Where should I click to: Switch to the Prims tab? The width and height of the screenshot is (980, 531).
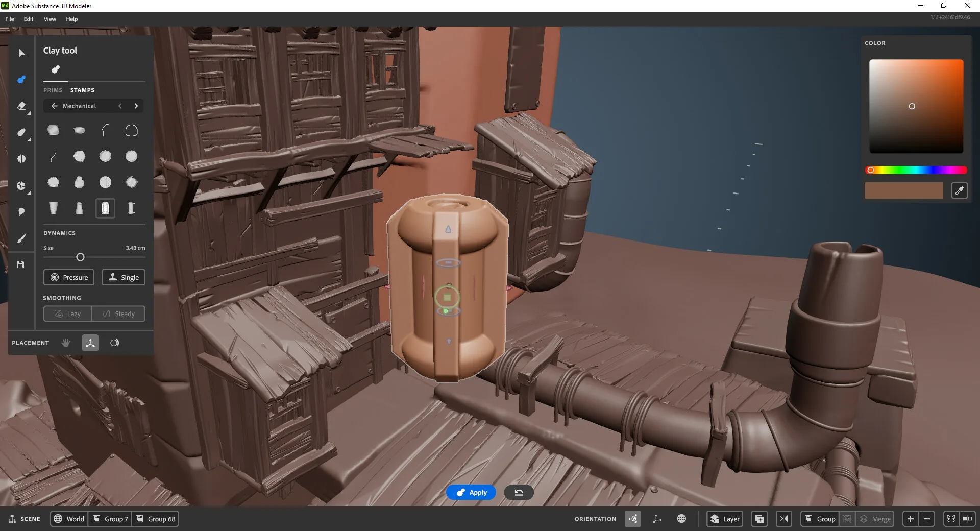click(53, 90)
